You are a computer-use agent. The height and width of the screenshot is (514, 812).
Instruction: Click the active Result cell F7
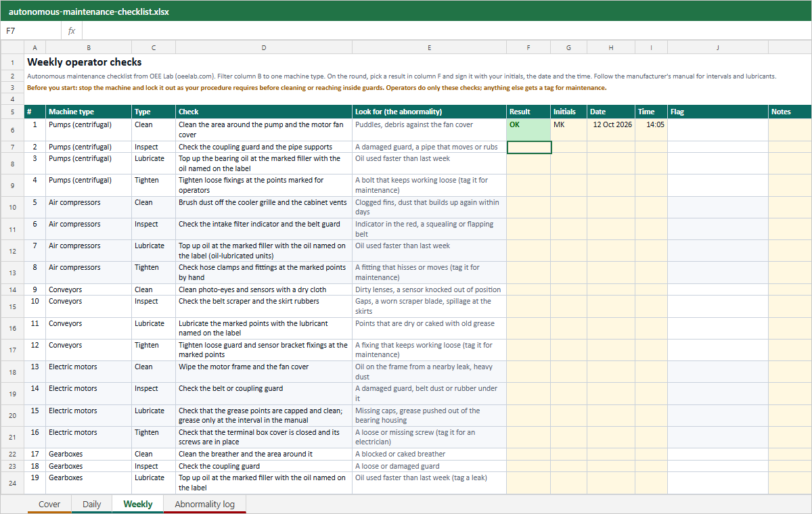(528, 147)
